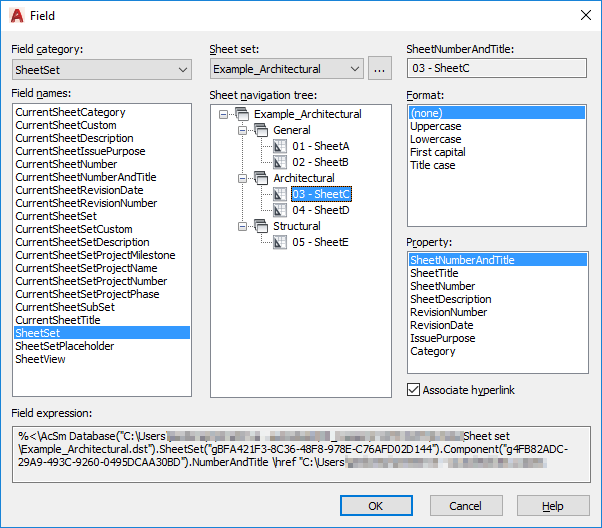Click the 04 - SheetD sheet icon
Screen dimensions: 602x528
point(280,210)
